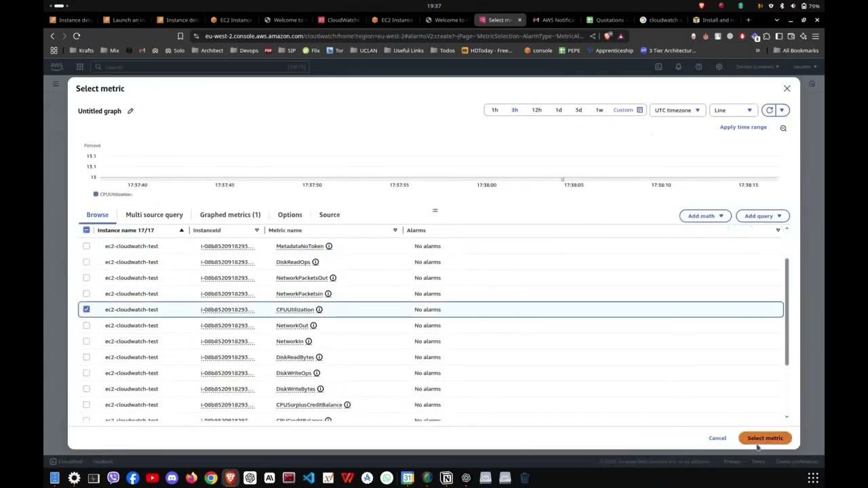This screenshot has height=488, width=868.
Task: Show info for CPUUtilization metric
Action: [319, 310]
